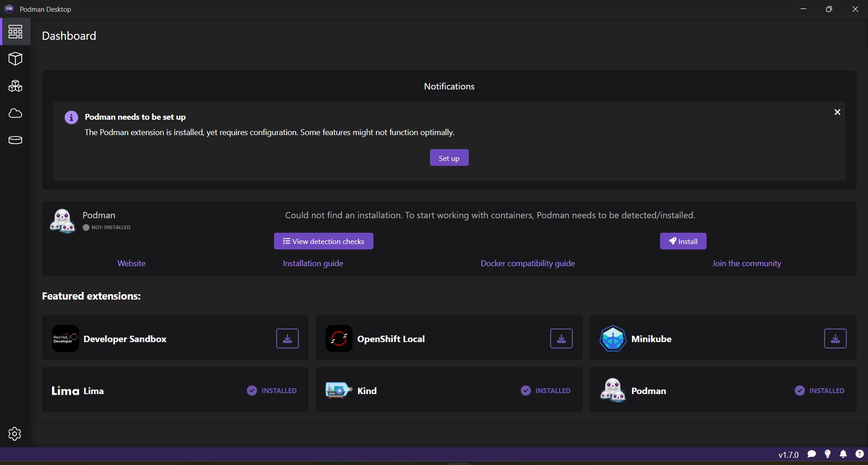868x465 pixels.
Task: Install the OpenShift Local extension
Action: [x=561, y=338]
